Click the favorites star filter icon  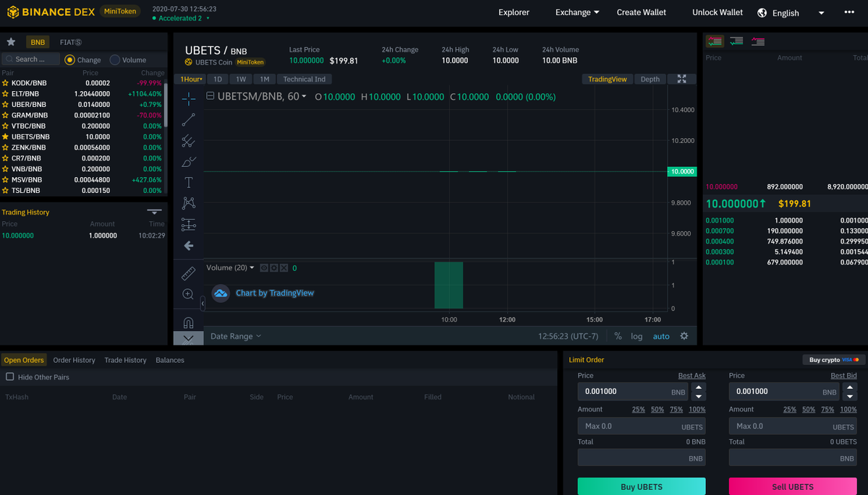[x=11, y=42]
